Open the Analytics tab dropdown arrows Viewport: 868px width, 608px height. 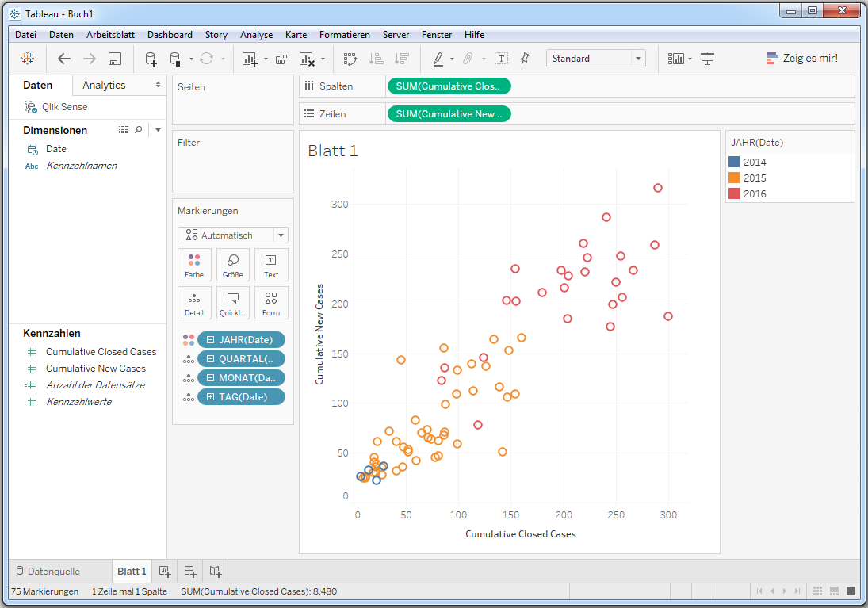point(158,85)
